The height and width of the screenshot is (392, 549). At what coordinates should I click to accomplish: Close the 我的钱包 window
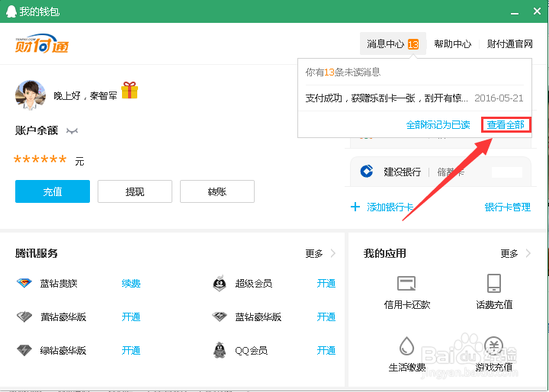pos(537,11)
